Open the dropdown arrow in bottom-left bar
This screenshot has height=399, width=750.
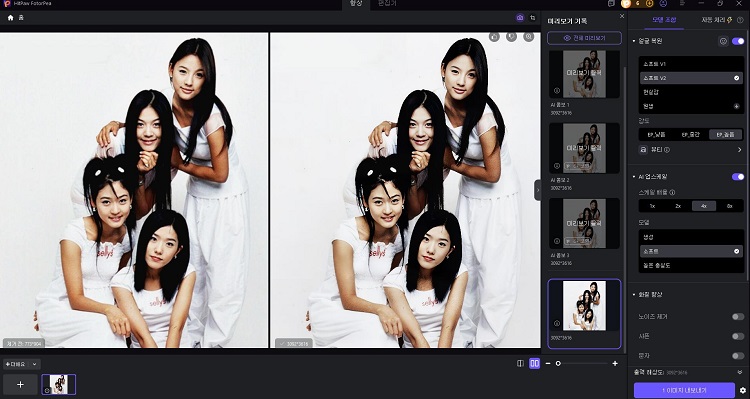click(x=34, y=365)
